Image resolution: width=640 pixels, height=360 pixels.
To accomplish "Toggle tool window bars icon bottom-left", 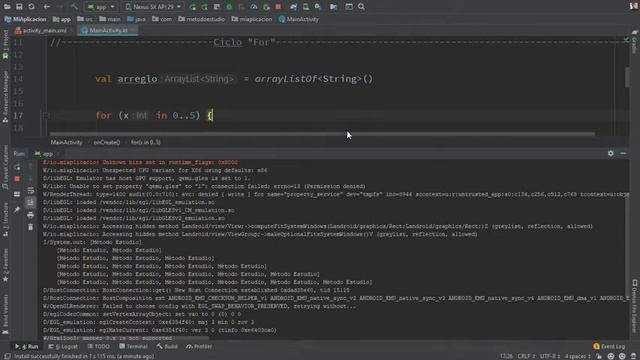I will (x=7, y=356).
